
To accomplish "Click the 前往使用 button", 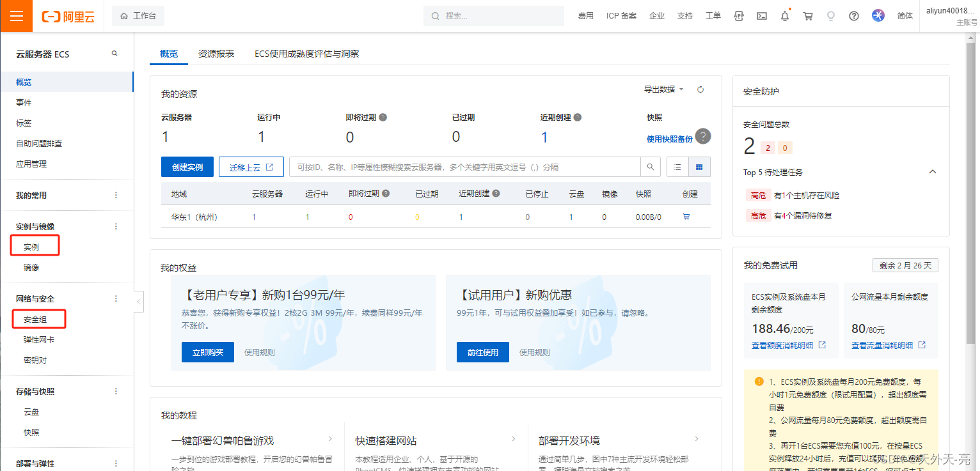I will point(483,352).
